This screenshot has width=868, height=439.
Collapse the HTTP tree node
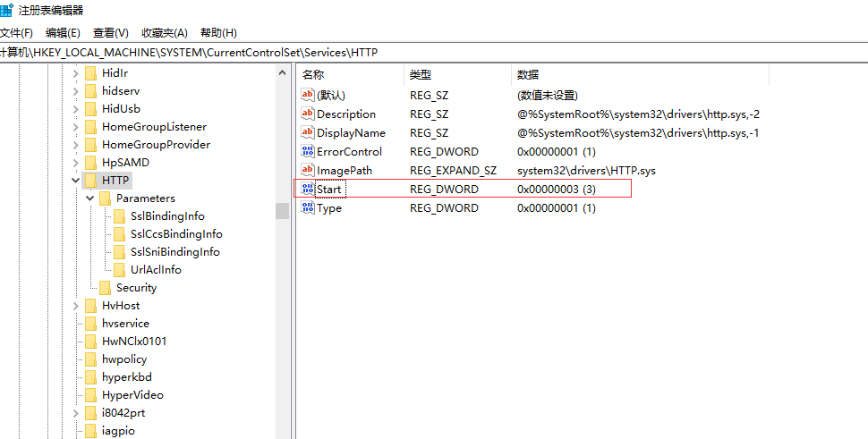[76, 181]
